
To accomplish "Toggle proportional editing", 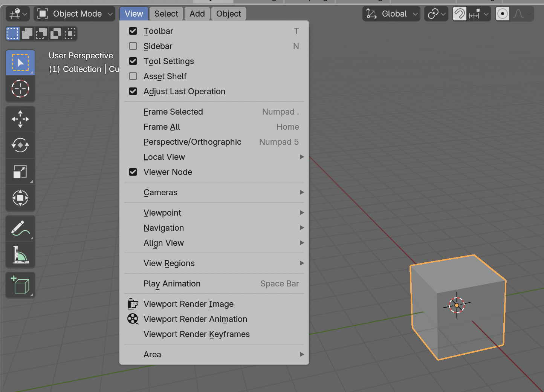I will pos(503,14).
